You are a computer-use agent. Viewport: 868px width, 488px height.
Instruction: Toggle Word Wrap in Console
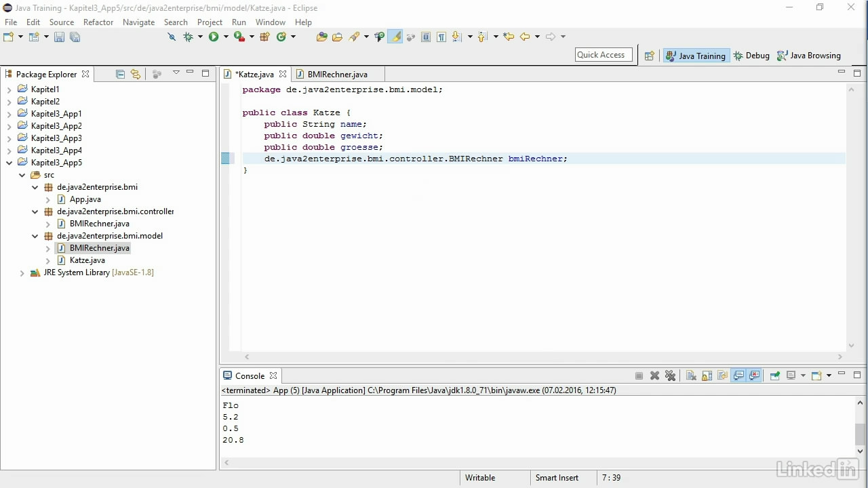coord(722,375)
